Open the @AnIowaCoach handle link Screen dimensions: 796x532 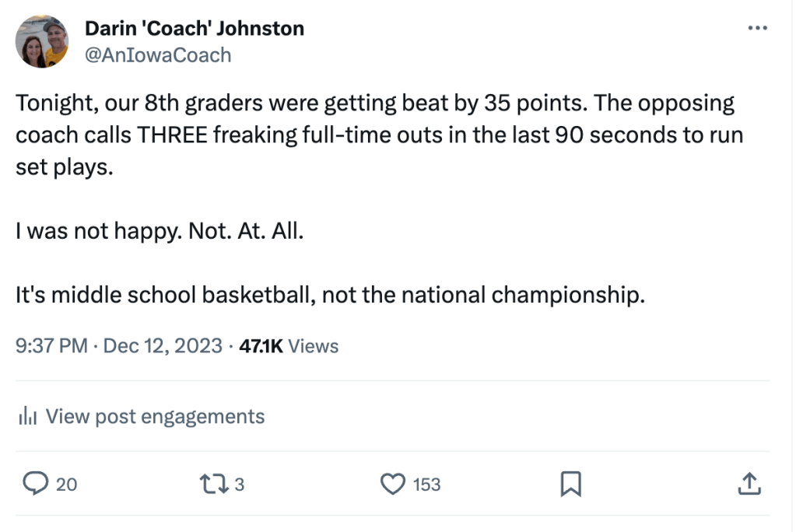pyautogui.click(x=156, y=54)
